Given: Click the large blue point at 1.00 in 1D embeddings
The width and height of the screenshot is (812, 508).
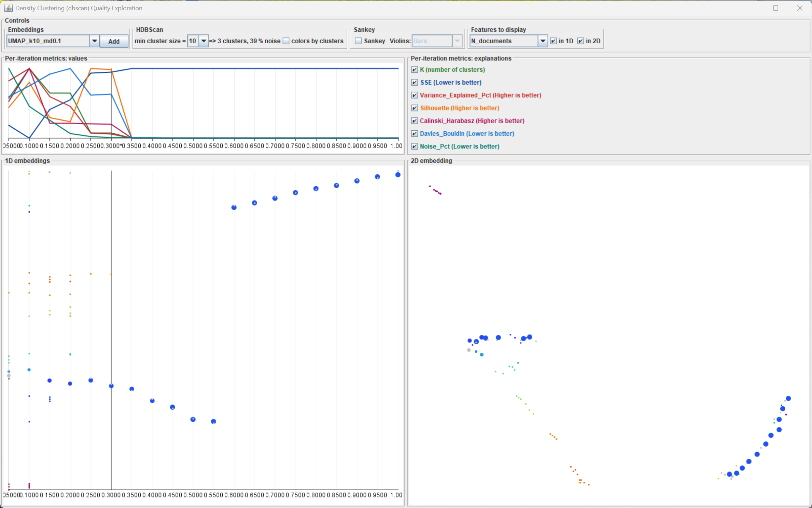Looking at the screenshot, I should (398, 175).
